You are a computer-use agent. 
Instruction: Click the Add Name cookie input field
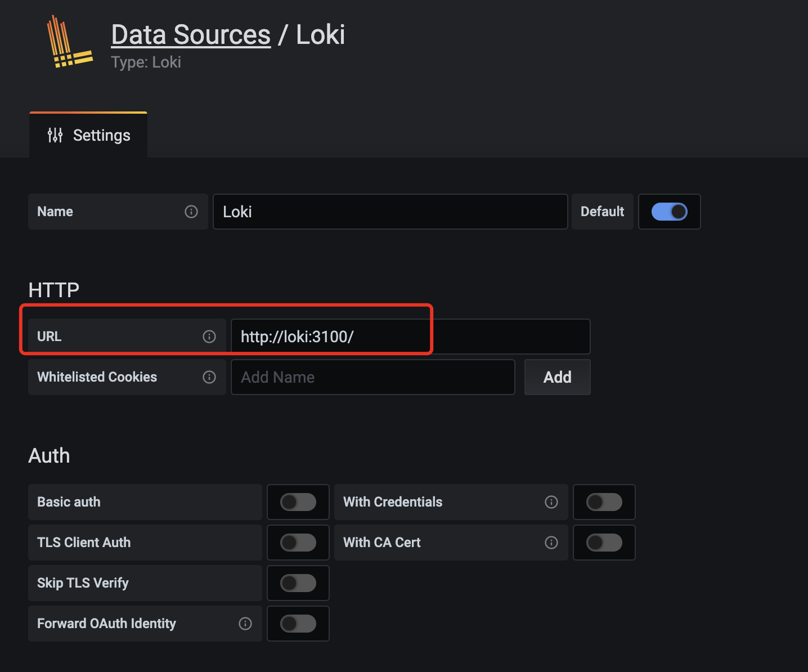tap(372, 377)
